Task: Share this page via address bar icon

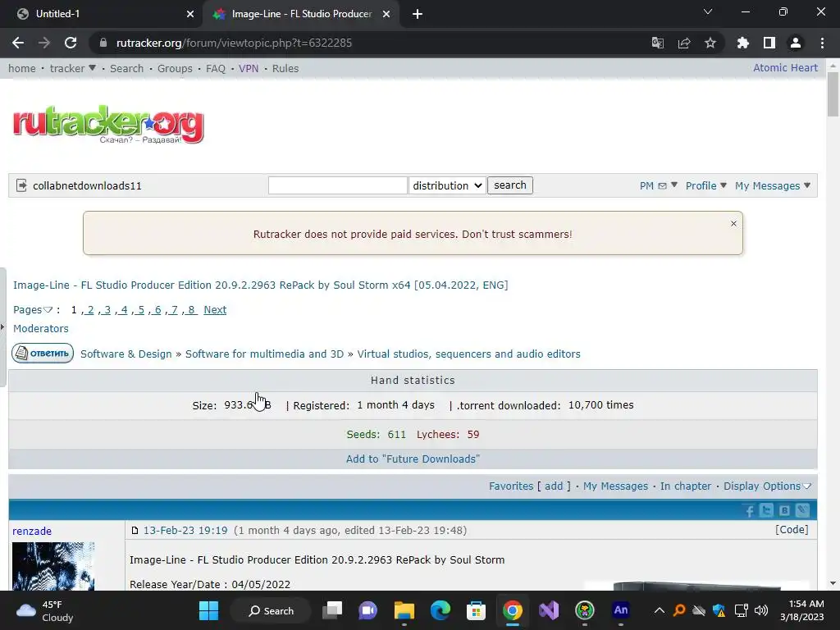Action: tap(684, 43)
